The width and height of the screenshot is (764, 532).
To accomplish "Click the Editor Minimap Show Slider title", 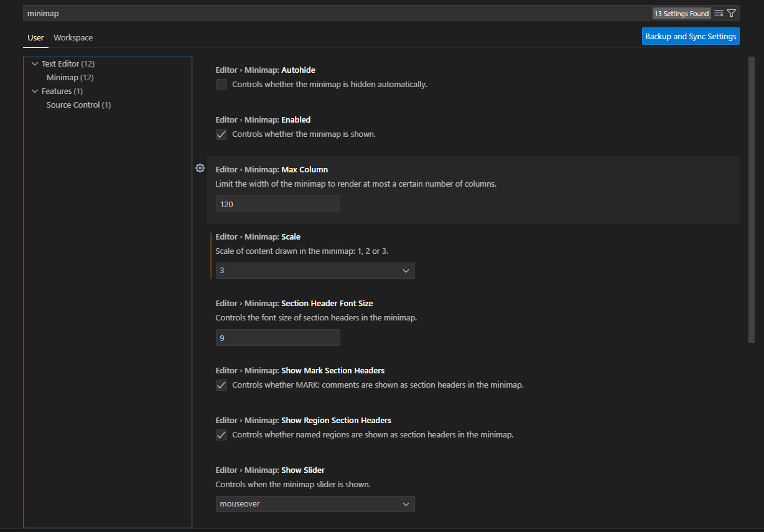I will click(270, 470).
